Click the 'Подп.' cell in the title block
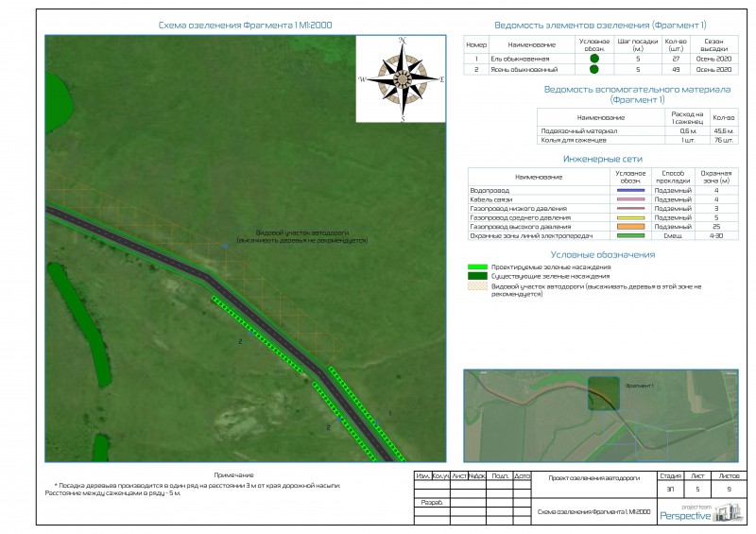 tap(500, 475)
